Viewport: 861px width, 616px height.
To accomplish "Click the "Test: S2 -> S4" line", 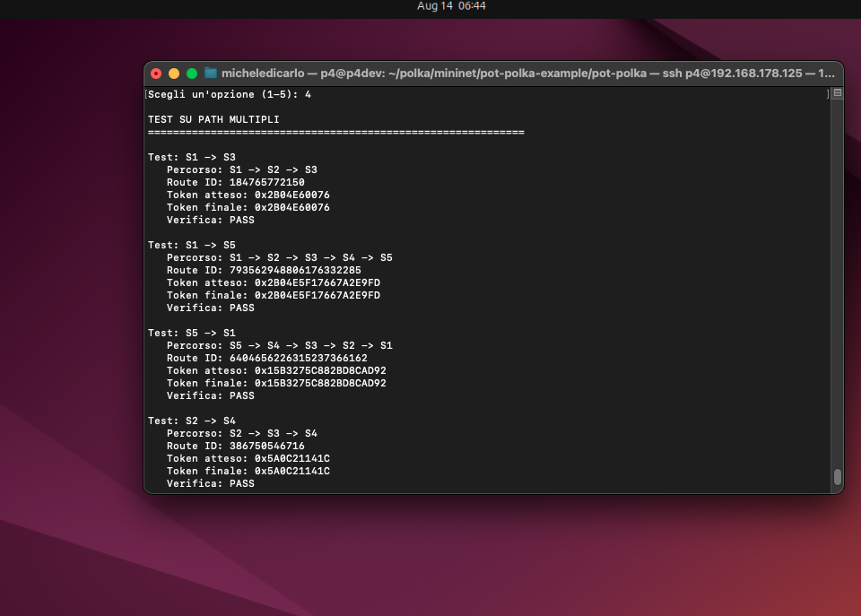I will click(x=192, y=421).
